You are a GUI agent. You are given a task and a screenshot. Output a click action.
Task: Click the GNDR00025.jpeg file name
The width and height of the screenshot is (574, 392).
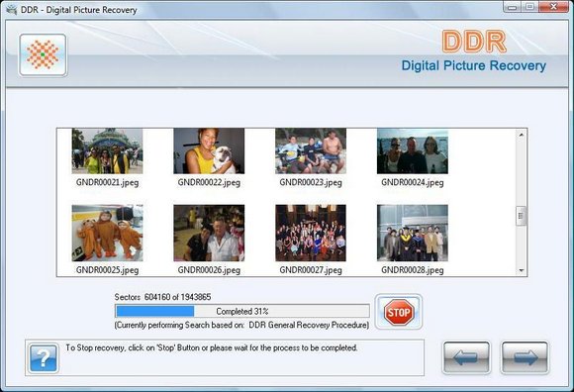(x=107, y=270)
